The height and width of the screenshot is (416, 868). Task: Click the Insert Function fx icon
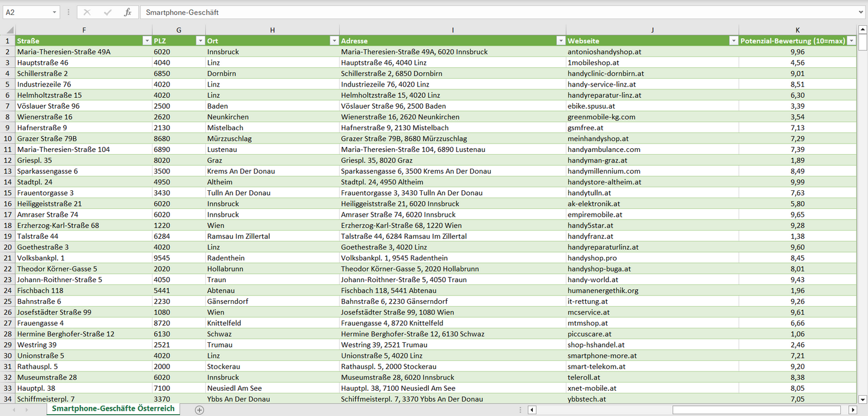(127, 12)
